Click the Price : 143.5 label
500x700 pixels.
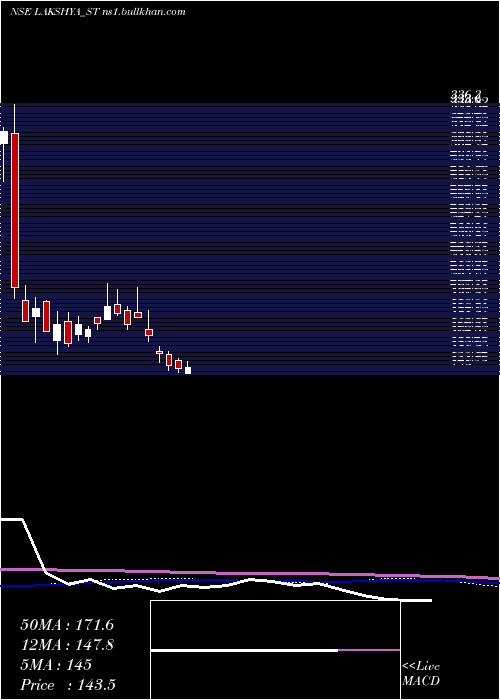point(68,685)
